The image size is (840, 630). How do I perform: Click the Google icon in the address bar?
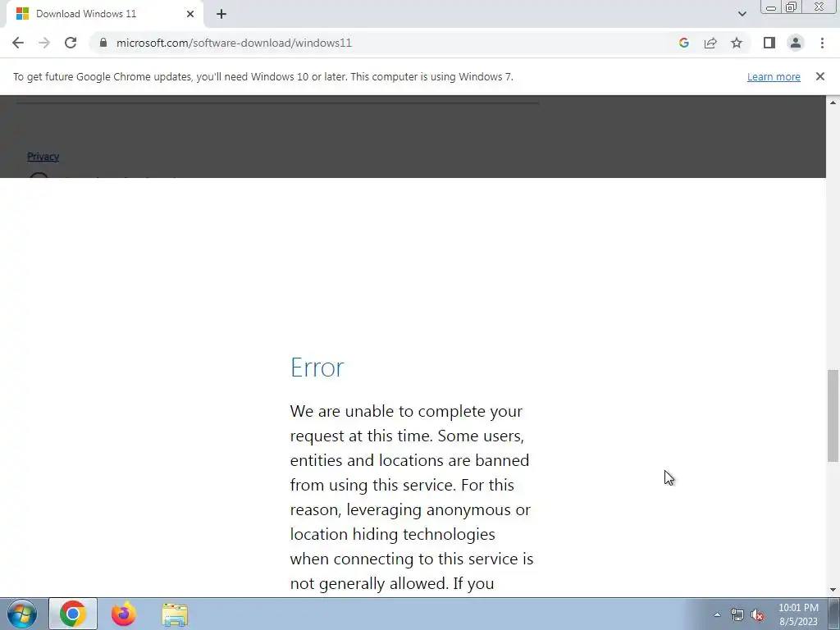pos(683,43)
